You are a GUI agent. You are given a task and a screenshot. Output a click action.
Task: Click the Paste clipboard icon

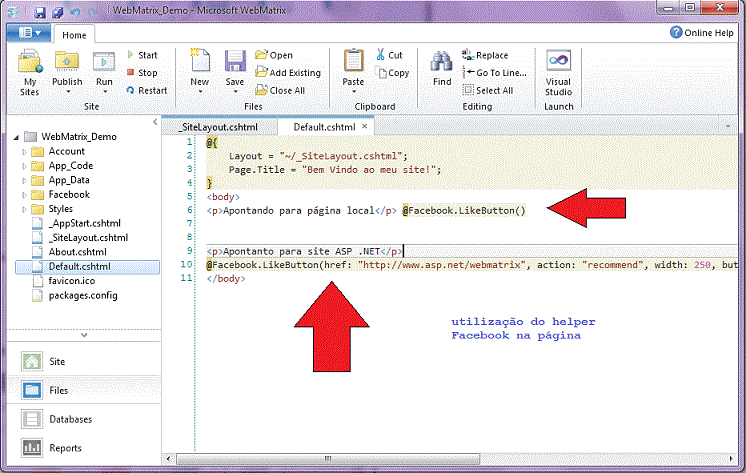pos(353,62)
